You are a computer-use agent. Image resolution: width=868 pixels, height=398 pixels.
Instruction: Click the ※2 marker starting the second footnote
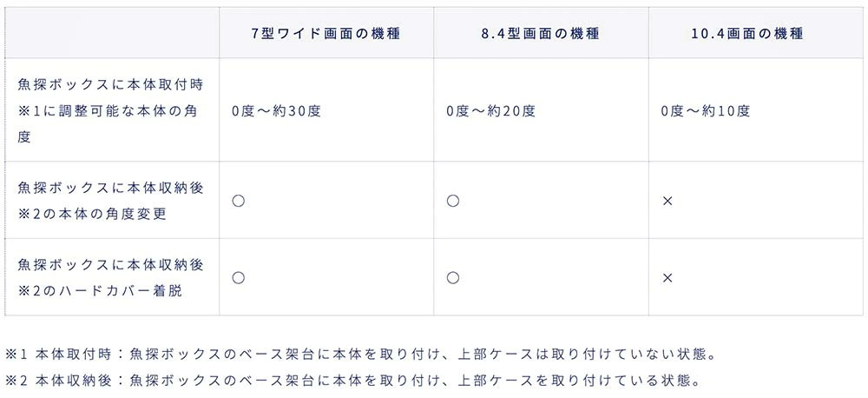17,380
